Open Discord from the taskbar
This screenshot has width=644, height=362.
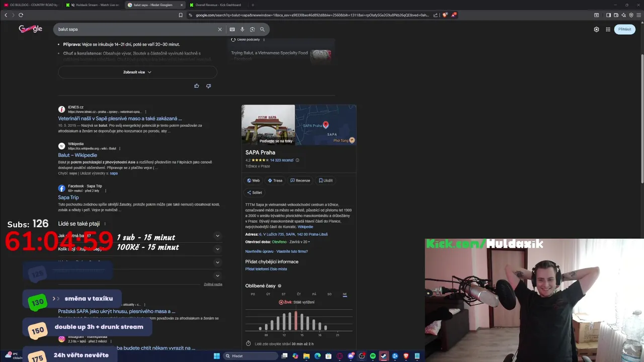pos(351,356)
